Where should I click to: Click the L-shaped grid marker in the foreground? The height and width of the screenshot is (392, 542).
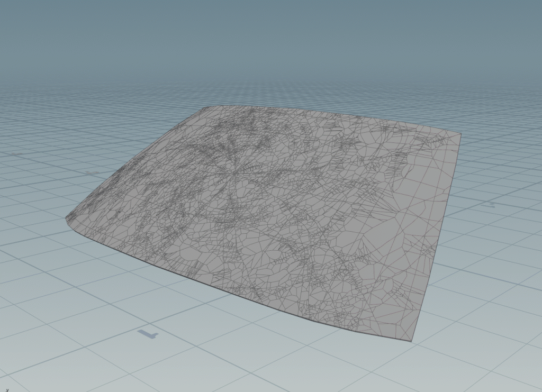148,333
